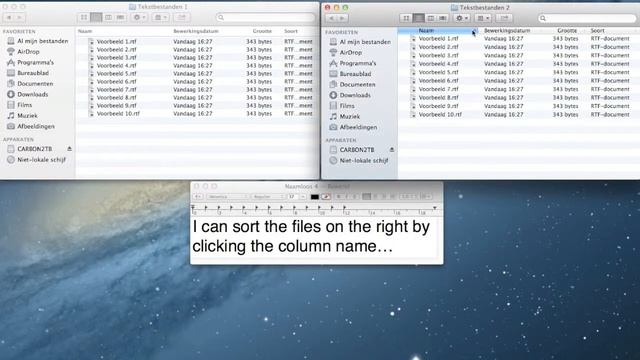Click the tab stop at 12 on TextEdit ruler
The height and width of the screenshot is (360, 640).
pos(345,208)
